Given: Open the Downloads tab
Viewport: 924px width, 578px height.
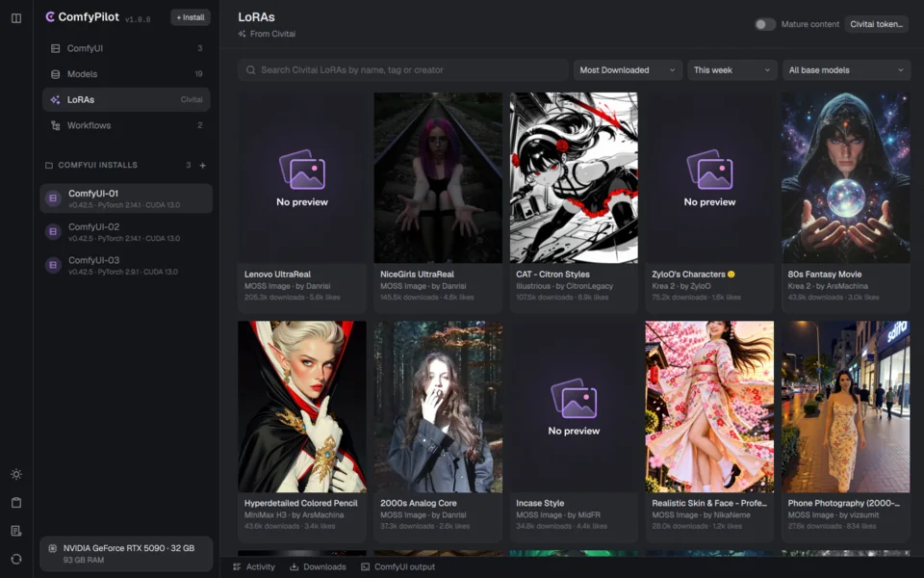Looking at the screenshot, I should tap(318, 566).
